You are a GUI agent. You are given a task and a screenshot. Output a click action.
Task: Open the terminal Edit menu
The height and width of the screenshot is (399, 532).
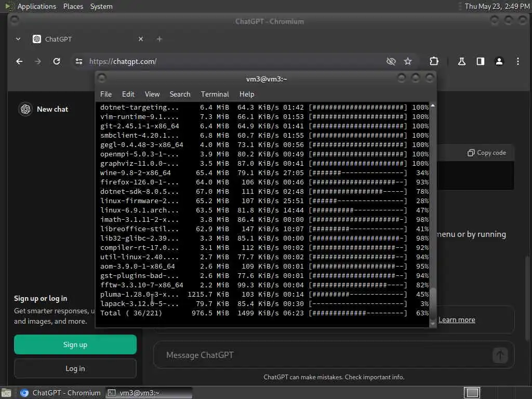(x=128, y=95)
